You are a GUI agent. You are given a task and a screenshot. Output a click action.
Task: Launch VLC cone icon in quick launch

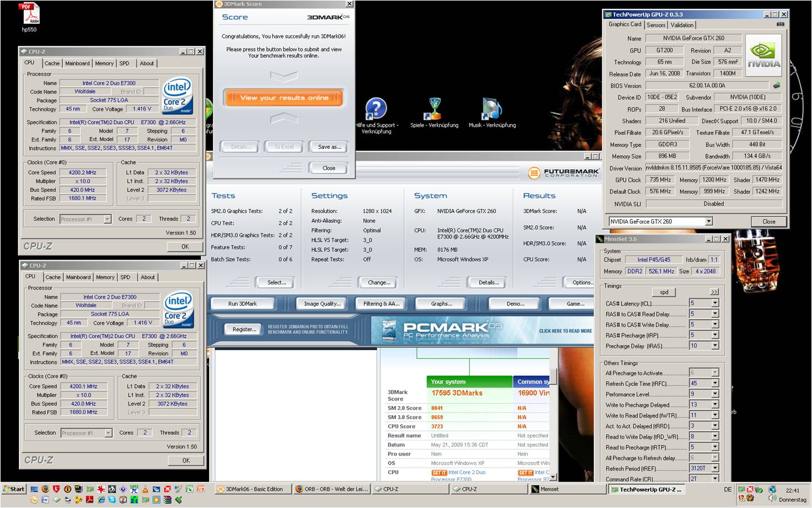click(145, 489)
